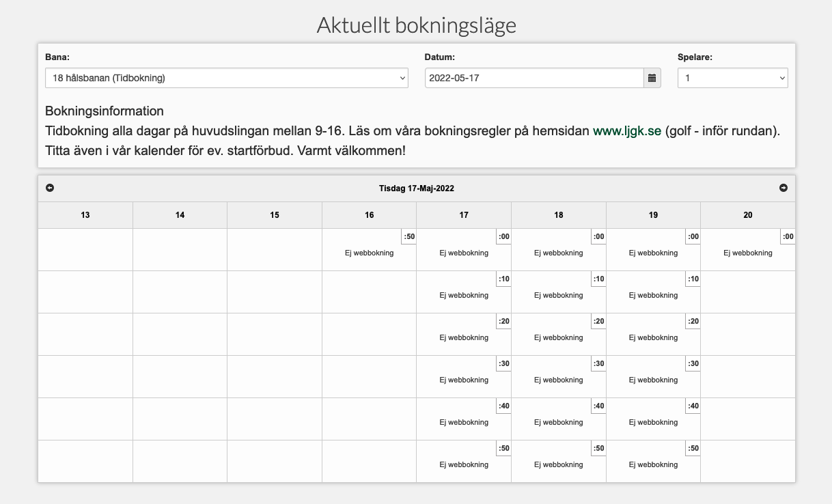Image resolution: width=832 pixels, height=504 pixels.
Task: Go to next day with right arrow
Action: [x=784, y=188]
